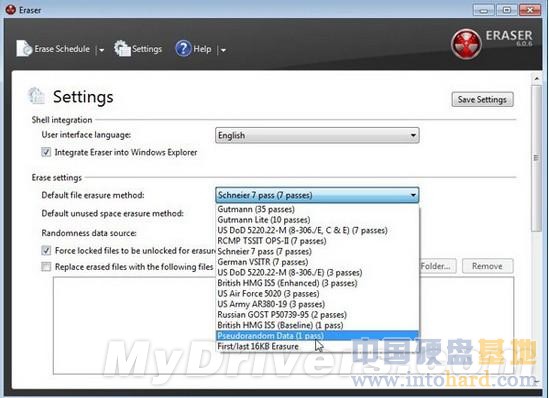Open the Help question mark icon

point(183,49)
